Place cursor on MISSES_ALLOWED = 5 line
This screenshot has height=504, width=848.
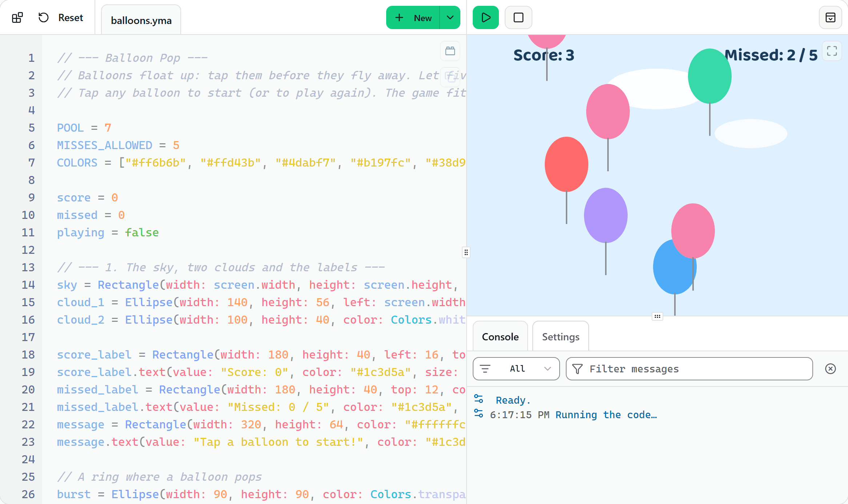[118, 145]
